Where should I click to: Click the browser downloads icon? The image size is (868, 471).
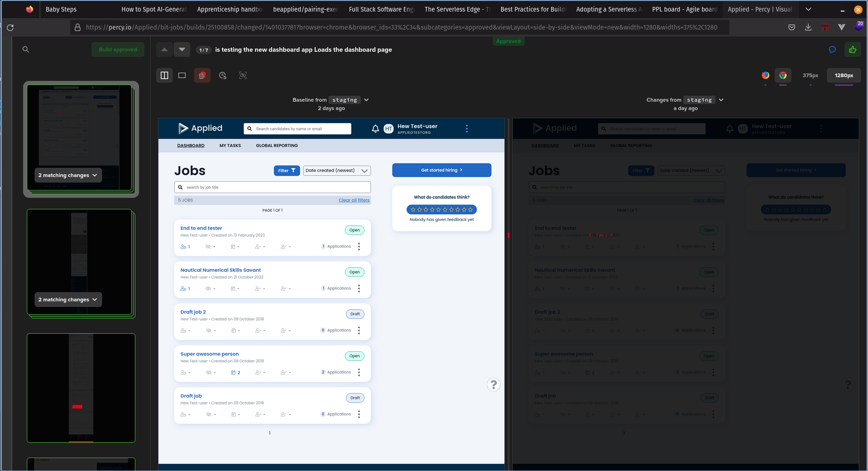point(808,27)
